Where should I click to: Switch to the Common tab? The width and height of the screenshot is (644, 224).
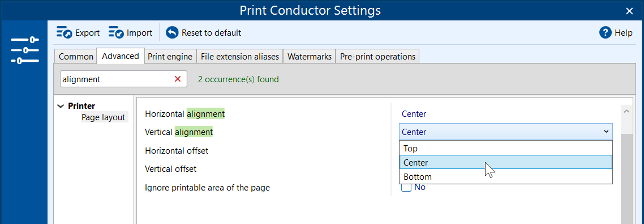[x=76, y=57]
